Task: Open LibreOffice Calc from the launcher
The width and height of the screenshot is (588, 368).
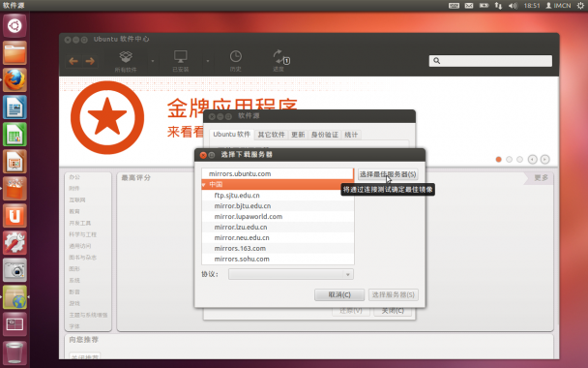Action: 15,135
